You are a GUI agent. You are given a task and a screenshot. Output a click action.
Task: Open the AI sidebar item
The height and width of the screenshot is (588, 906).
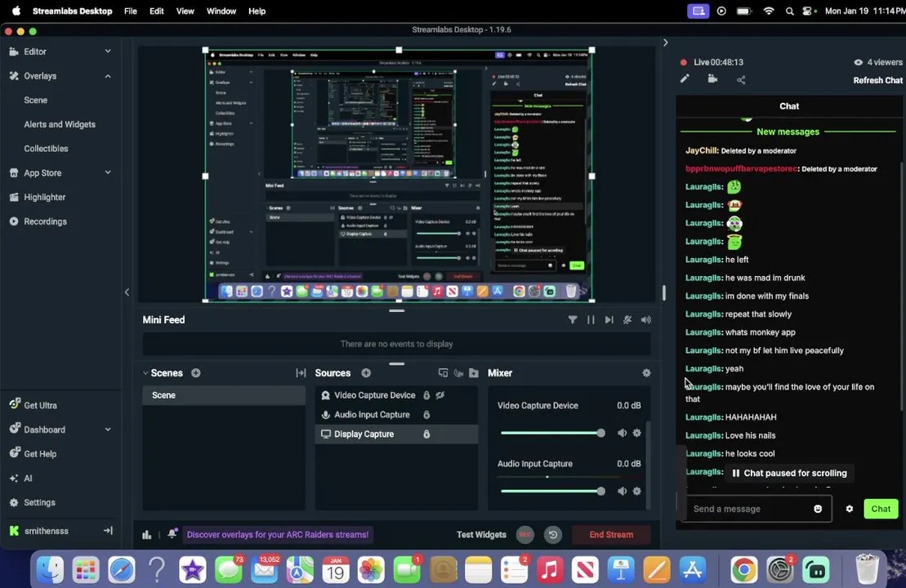(28, 479)
